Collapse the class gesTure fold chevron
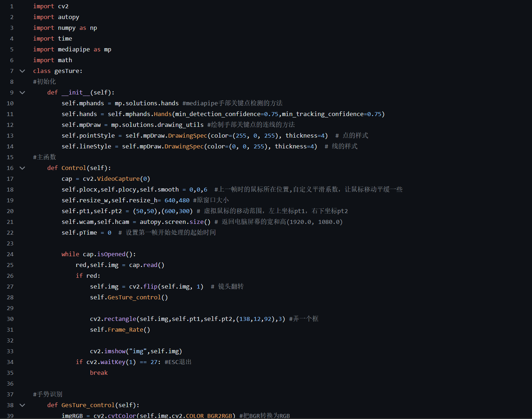The image size is (532, 419). 22,71
